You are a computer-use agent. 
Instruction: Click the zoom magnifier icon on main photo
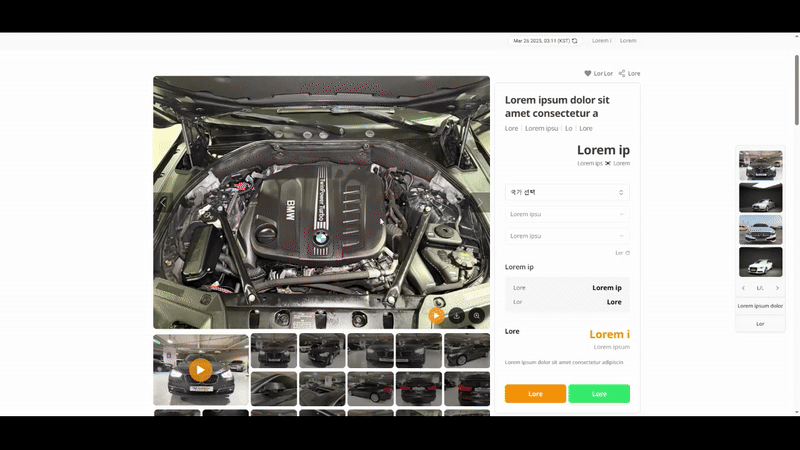click(x=477, y=316)
